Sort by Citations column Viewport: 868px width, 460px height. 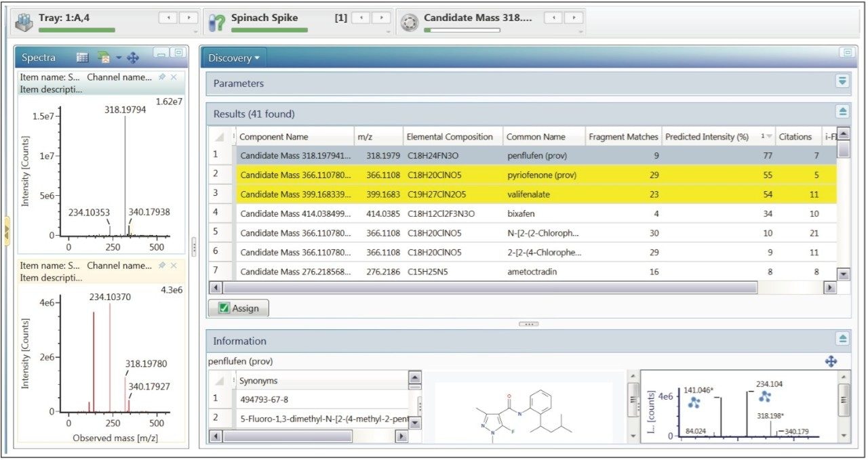798,137
